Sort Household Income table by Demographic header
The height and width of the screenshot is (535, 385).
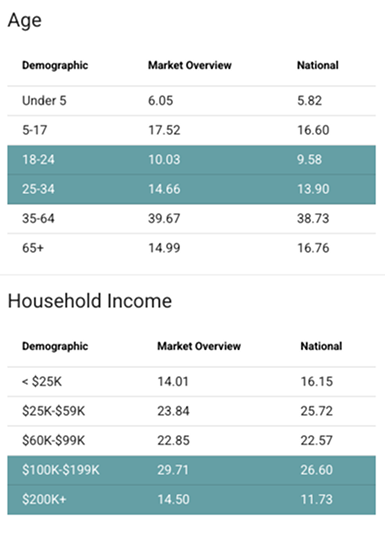(x=55, y=346)
